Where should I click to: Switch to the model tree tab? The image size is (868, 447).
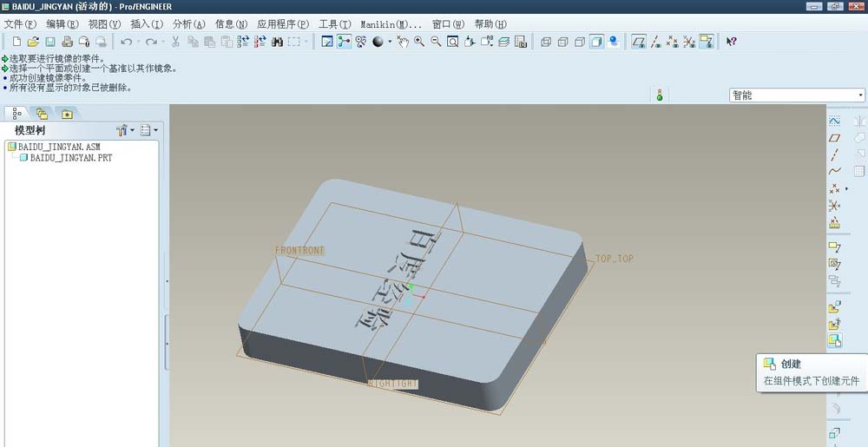(16, 114)
